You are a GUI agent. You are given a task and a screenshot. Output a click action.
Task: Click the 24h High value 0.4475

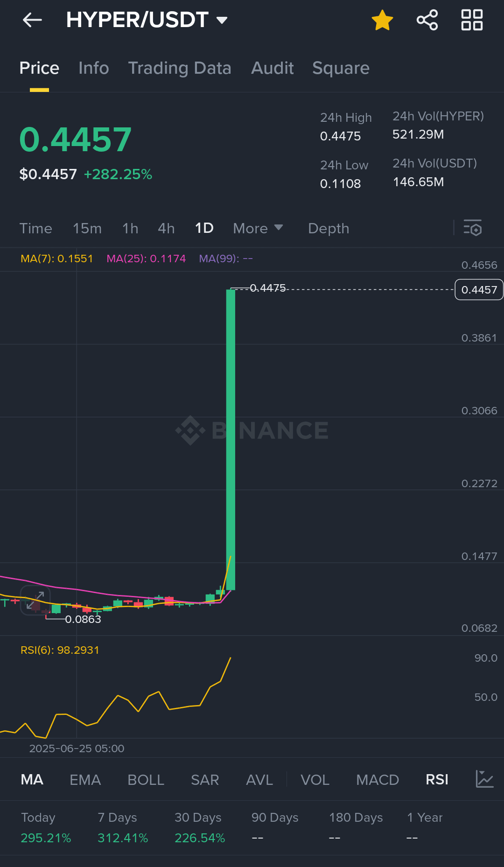[340, 136]
